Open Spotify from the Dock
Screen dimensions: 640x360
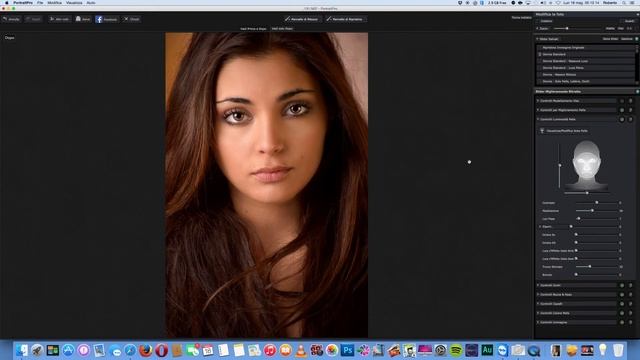(x=456, y=350)
